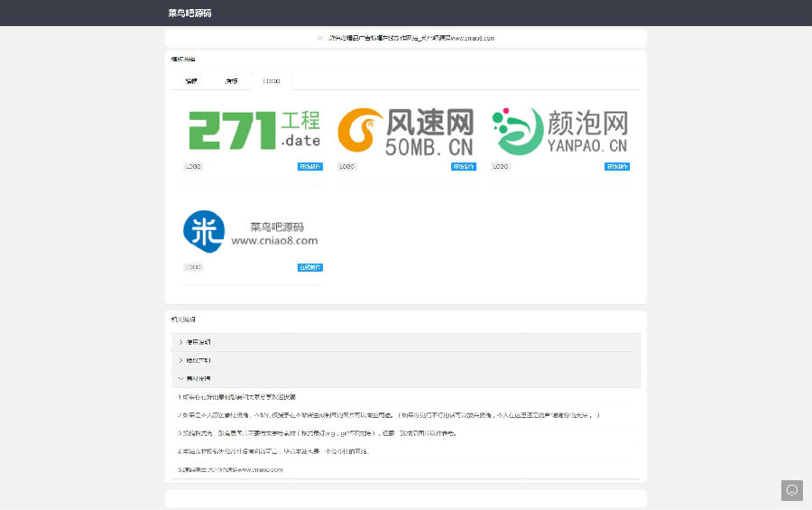812x510 pixels.
Task: Expand the second accordion section
Action: 405,360
